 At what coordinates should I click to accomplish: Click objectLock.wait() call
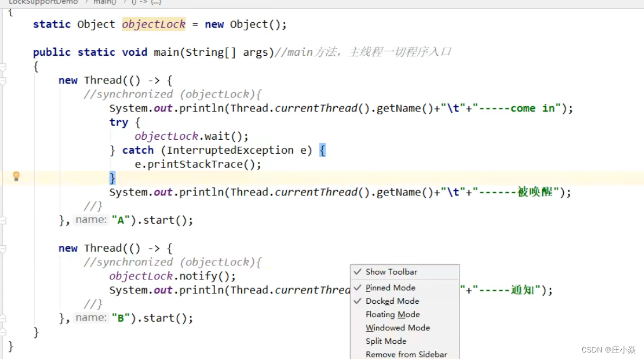coord(191,136)
